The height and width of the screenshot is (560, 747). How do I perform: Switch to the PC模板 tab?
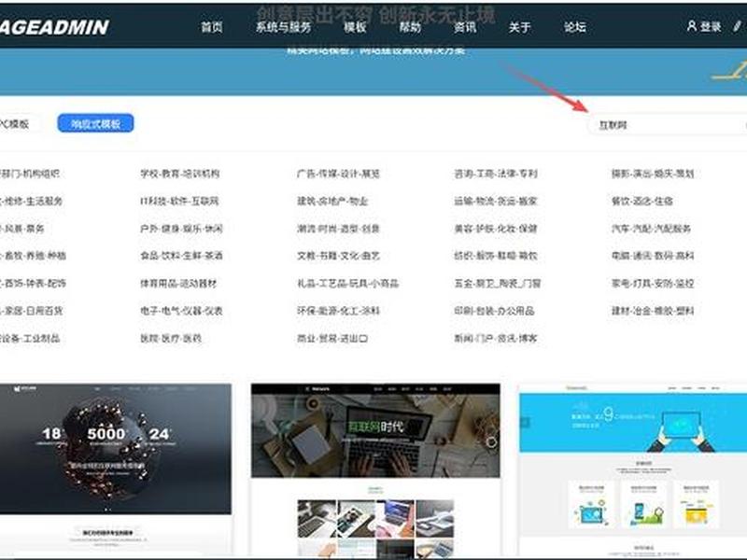tap(17, 124)
